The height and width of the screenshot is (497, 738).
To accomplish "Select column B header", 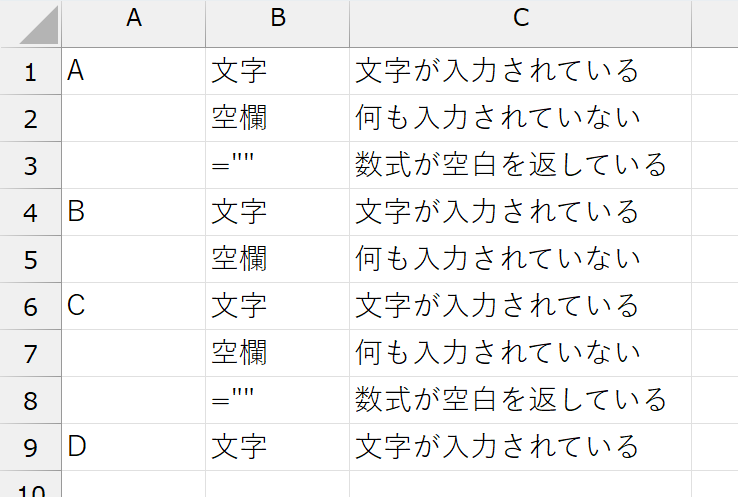I will (x=277, y=18).
